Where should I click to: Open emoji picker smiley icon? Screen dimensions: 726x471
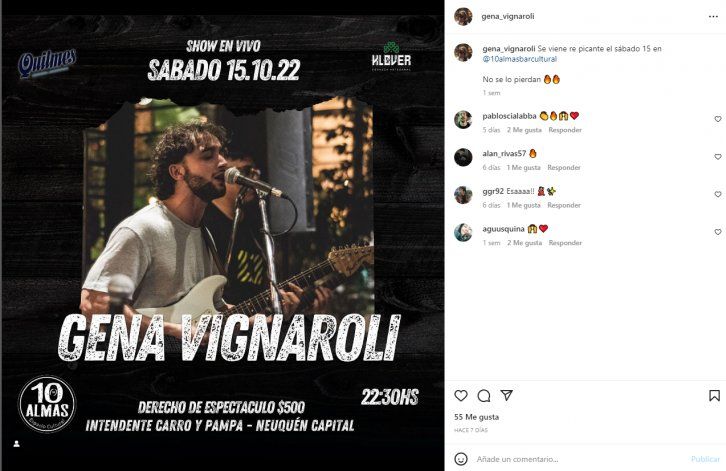point(461,459)
